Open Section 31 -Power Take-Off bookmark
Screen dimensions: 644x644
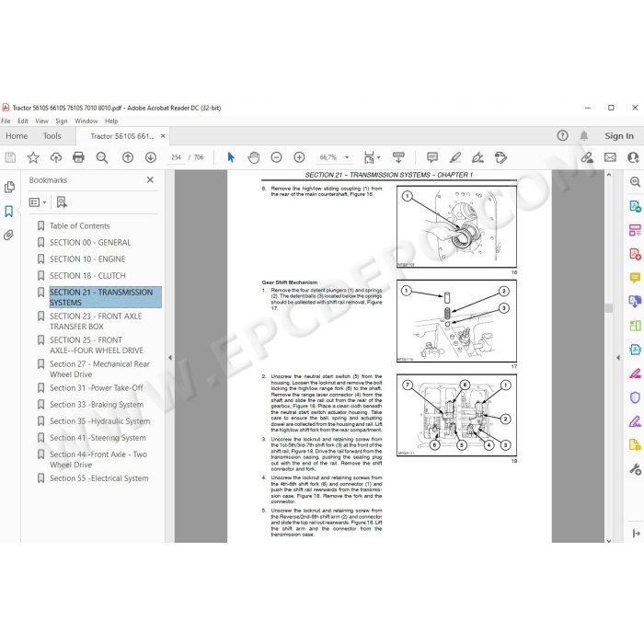(97, 388)
